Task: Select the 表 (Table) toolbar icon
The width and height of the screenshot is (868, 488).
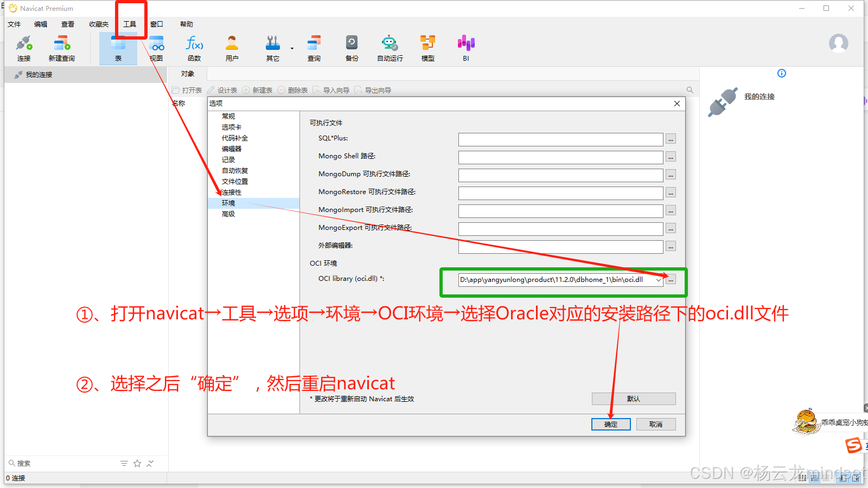Action: pyautogui.click(x=118, y=48)
